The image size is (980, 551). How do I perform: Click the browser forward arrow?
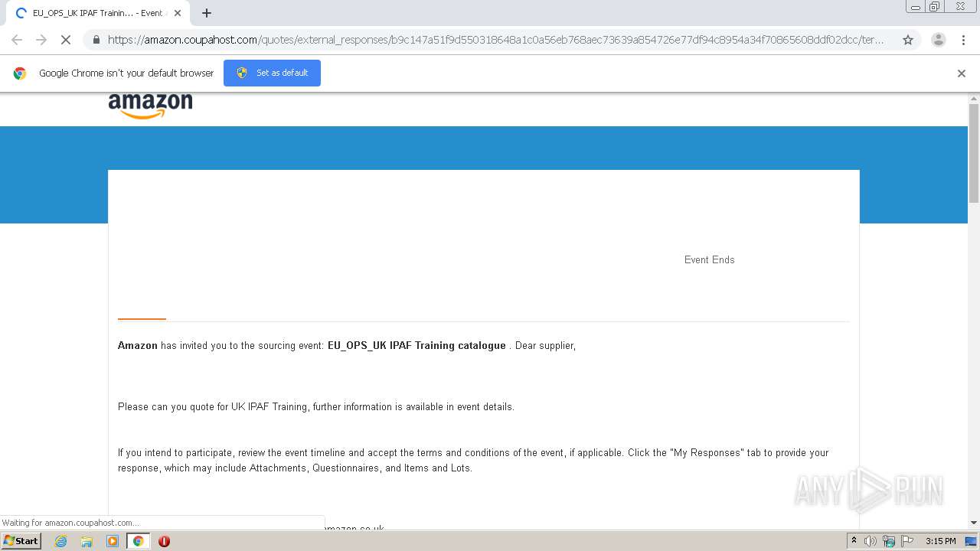[41, 40]
